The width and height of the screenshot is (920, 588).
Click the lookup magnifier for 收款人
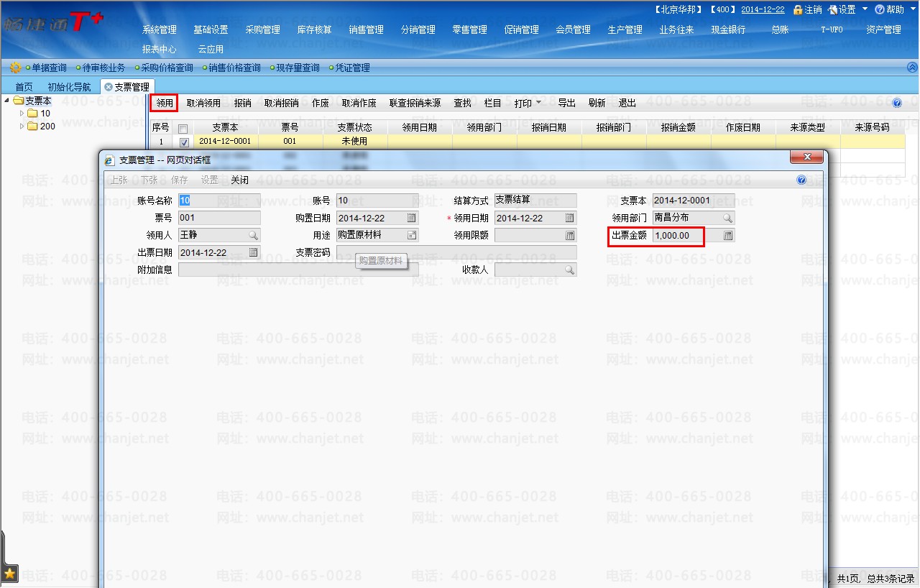point(570,270)
